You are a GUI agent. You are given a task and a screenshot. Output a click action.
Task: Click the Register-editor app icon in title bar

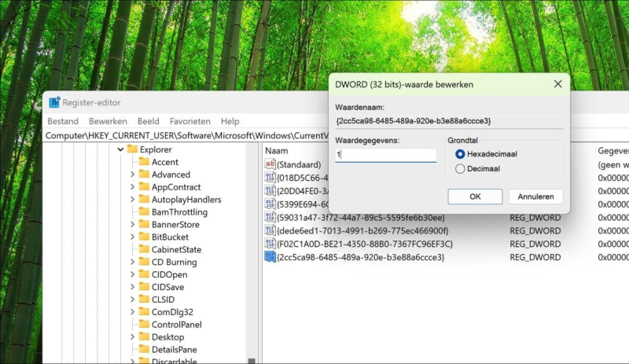tap(54, 102)
